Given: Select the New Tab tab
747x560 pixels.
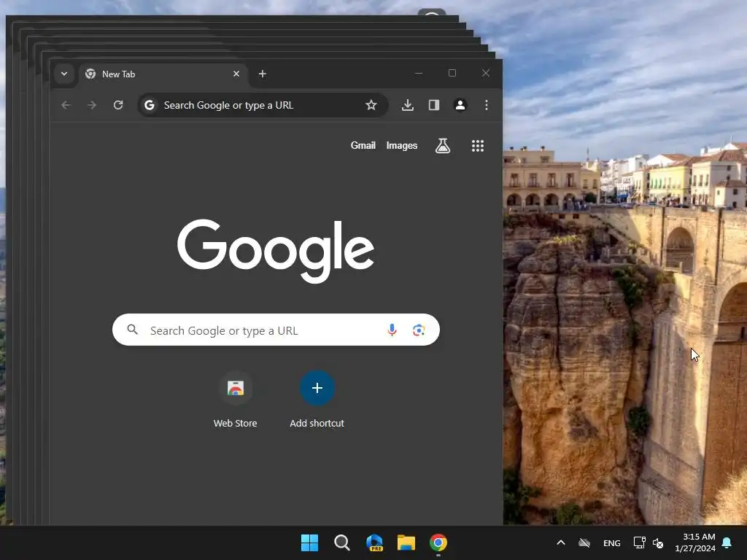Looking at the screenshot, I should point(163,74).
